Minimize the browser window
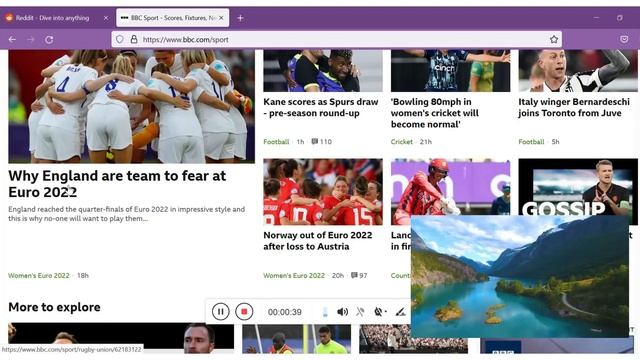The width and height of the screenshot is (640, 360). 596,18
